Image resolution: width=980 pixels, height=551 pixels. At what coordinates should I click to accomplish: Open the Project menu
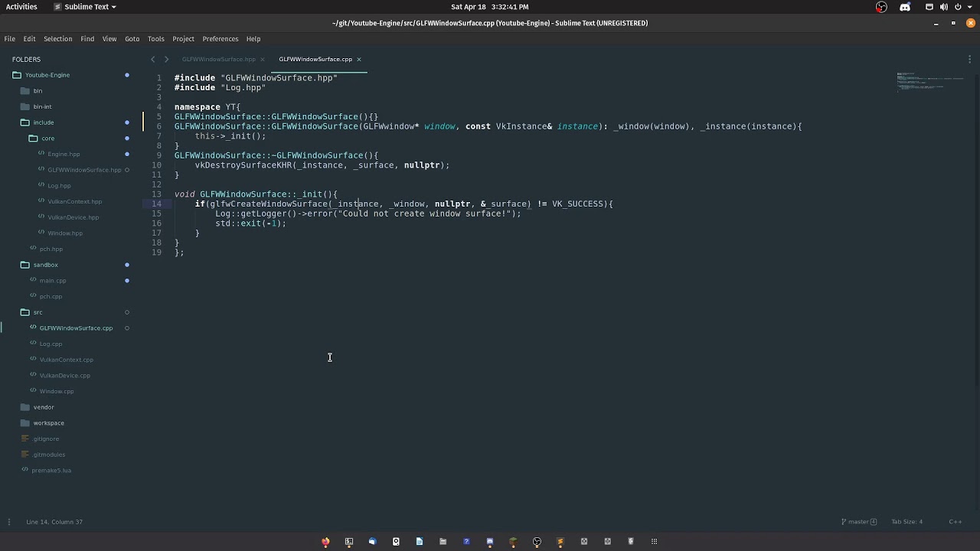(183, 39)
